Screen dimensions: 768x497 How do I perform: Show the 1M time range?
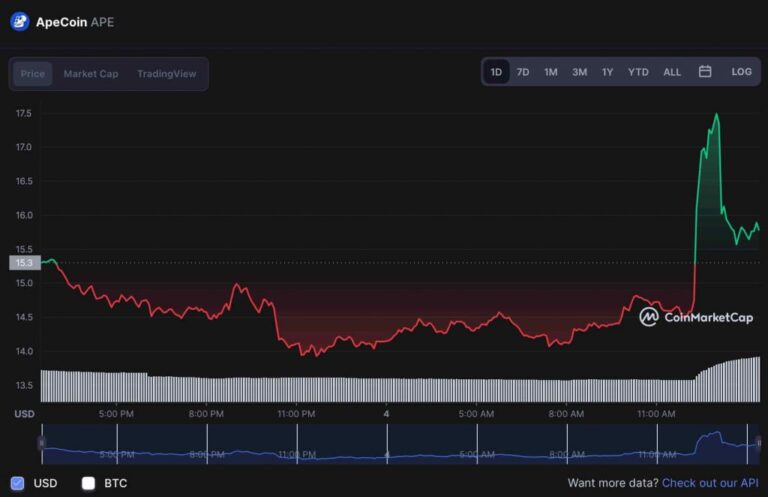[551, 72]
